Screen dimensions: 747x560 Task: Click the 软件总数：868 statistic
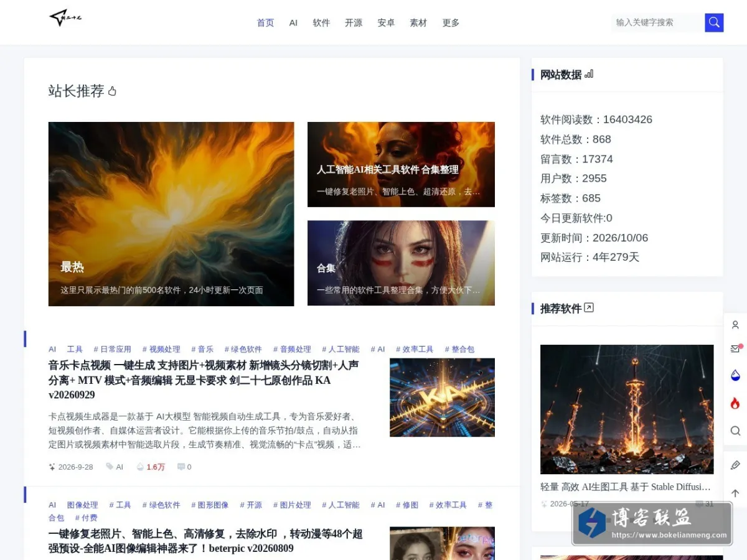click(x=576, y=139)
